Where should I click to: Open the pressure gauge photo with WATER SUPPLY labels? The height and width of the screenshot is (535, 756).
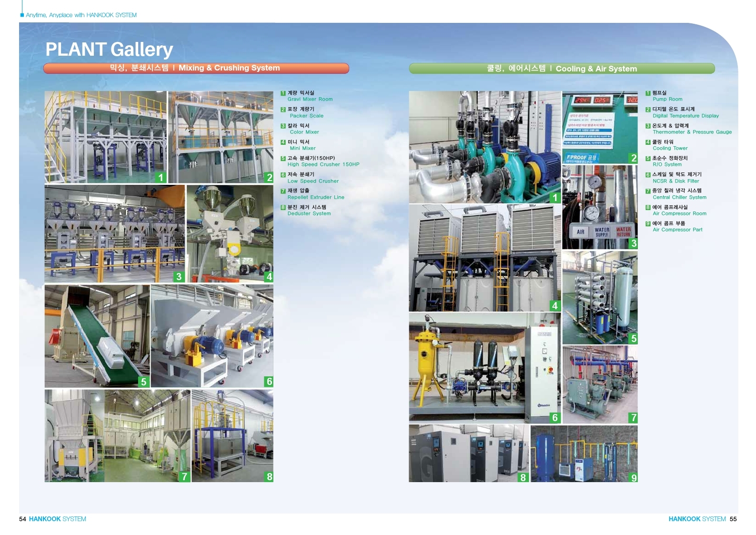tap(600, 207)
